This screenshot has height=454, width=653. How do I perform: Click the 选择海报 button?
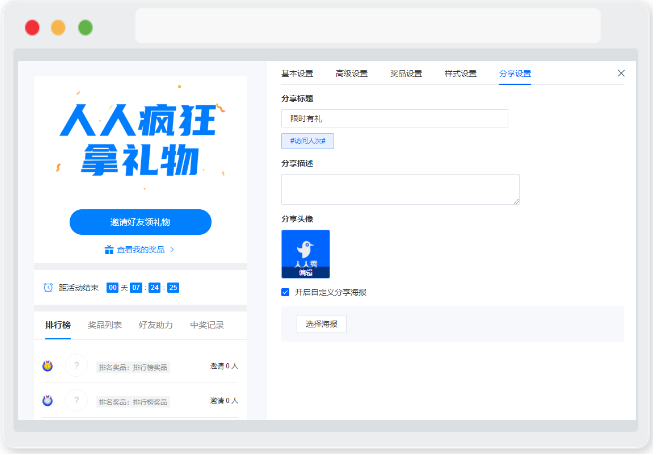pyautogui.click(x=321, y=324)
